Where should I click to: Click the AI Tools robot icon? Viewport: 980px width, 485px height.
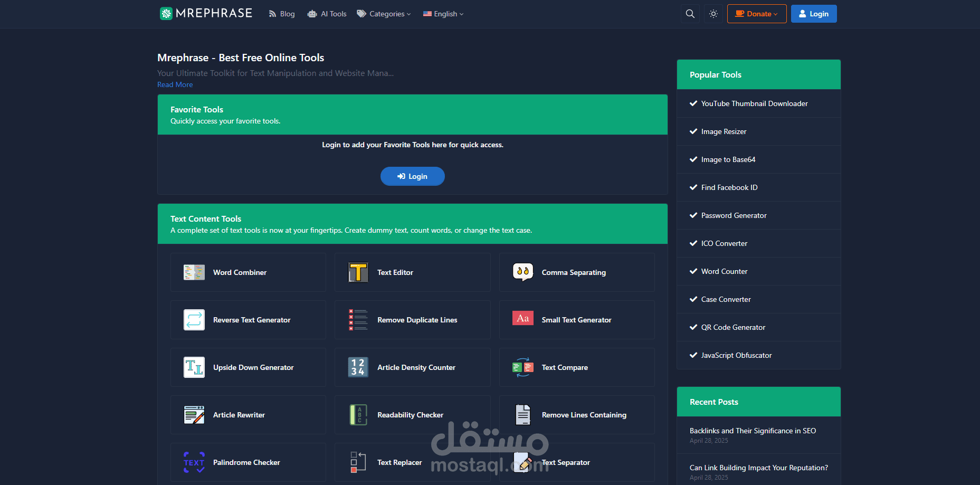[312, 14]
